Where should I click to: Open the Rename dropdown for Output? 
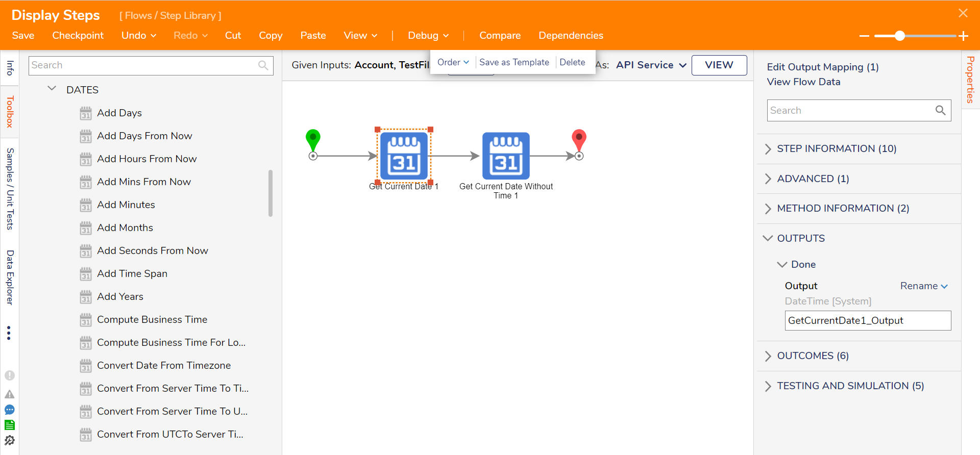click(x=924, y=286)
